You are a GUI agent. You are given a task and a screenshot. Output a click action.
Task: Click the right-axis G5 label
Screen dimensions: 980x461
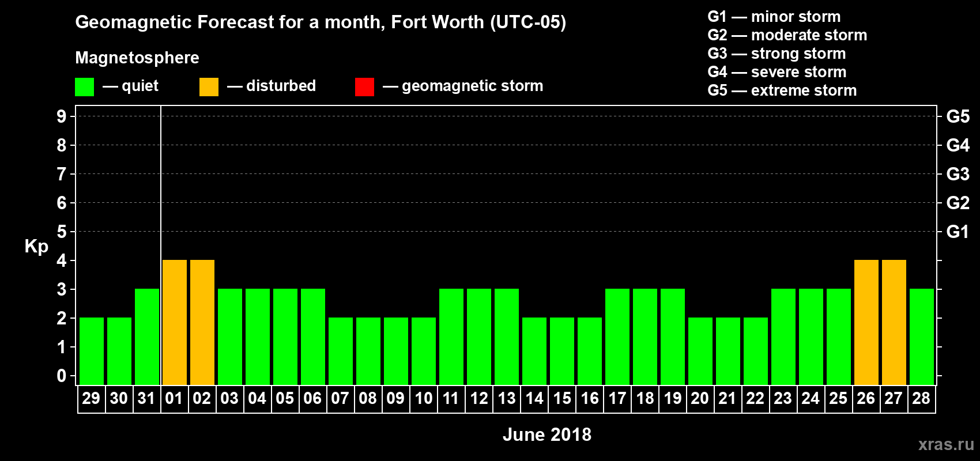click(958, 116)
